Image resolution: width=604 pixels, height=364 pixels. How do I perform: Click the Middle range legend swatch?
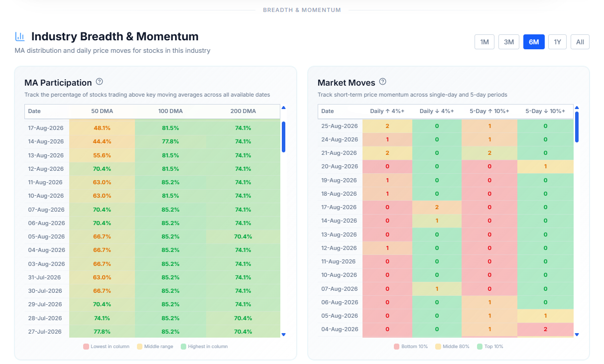pyautogui.click(x=140, y=346)
